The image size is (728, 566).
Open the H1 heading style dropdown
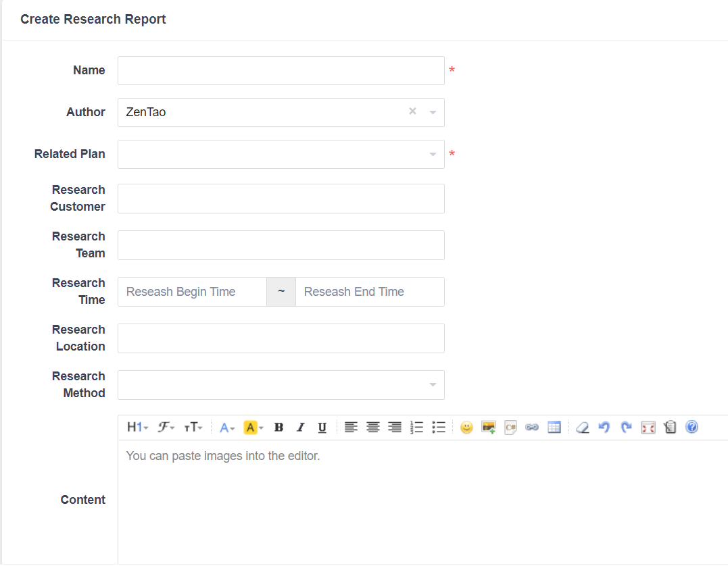tap(137, 428)
